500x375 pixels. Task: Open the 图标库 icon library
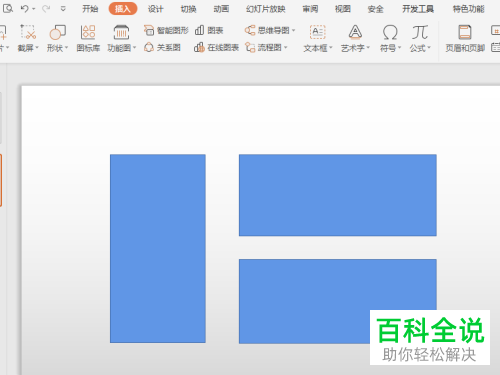tap(88, 38)
